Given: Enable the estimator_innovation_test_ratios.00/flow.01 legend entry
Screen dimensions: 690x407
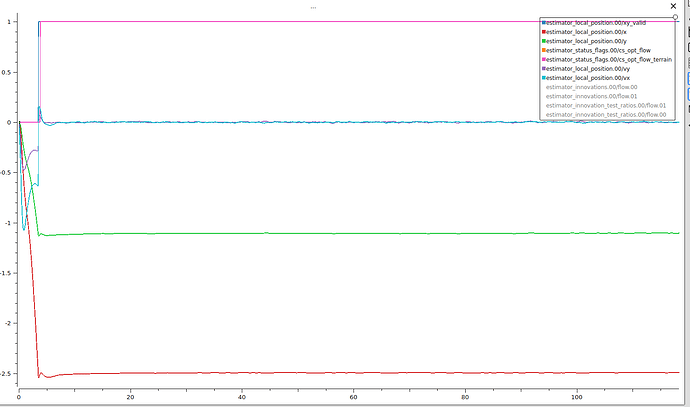Looking at the screenshot, I should click(x=606, y=106).
